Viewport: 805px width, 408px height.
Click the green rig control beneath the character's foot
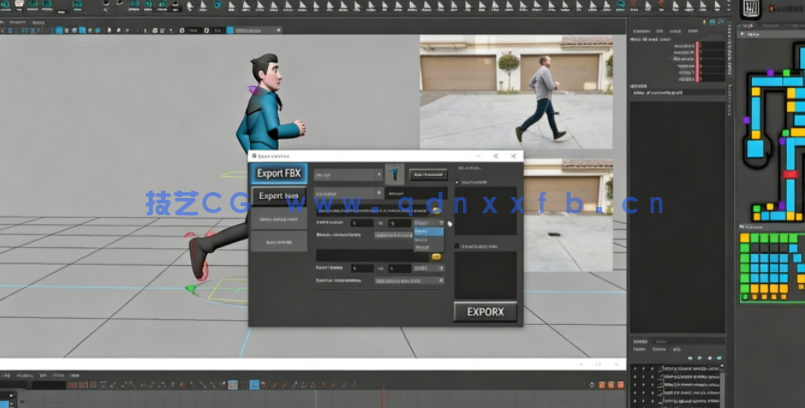tap(190, 289)
